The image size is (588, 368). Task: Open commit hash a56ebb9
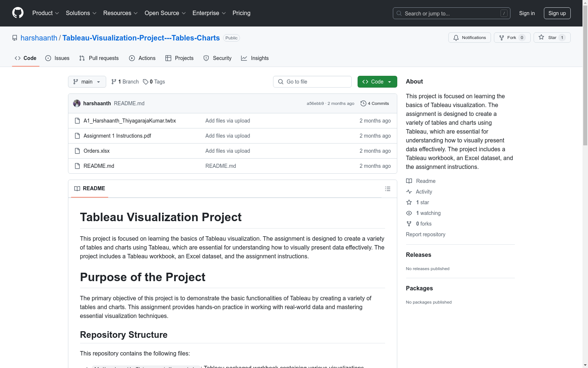coord(315,103)
